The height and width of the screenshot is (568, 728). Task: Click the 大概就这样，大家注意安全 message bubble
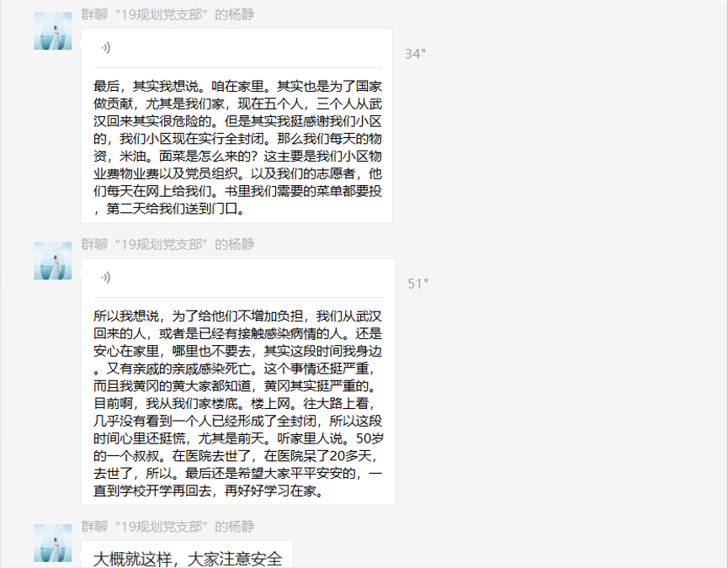click(x=187, y=555)
